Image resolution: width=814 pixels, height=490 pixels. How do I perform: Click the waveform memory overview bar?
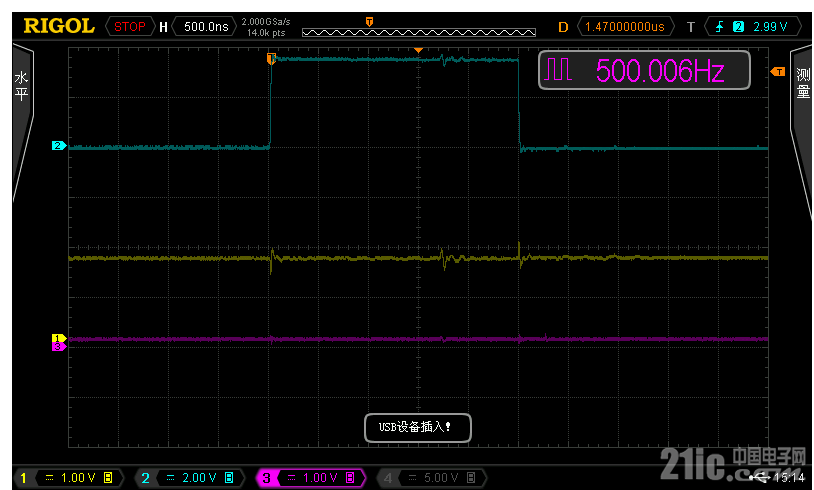[x=418, y=33]
